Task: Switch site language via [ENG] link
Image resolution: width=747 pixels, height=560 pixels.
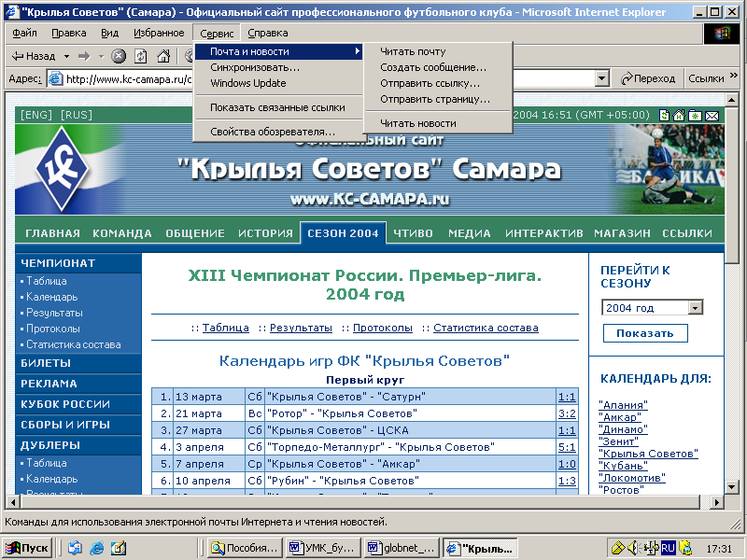Action: click(36, 115)
